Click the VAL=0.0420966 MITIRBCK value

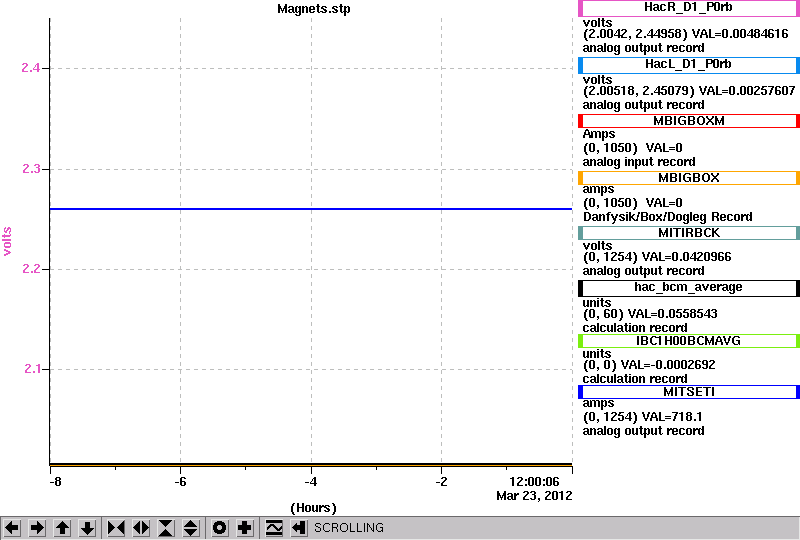click(686, 257)
